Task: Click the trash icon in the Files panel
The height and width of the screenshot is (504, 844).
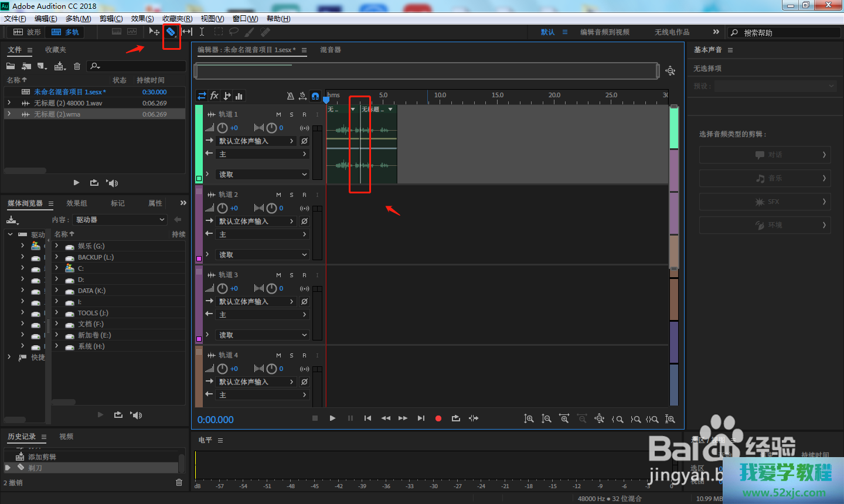Action: pyautogui.click(x=77, y=66)
